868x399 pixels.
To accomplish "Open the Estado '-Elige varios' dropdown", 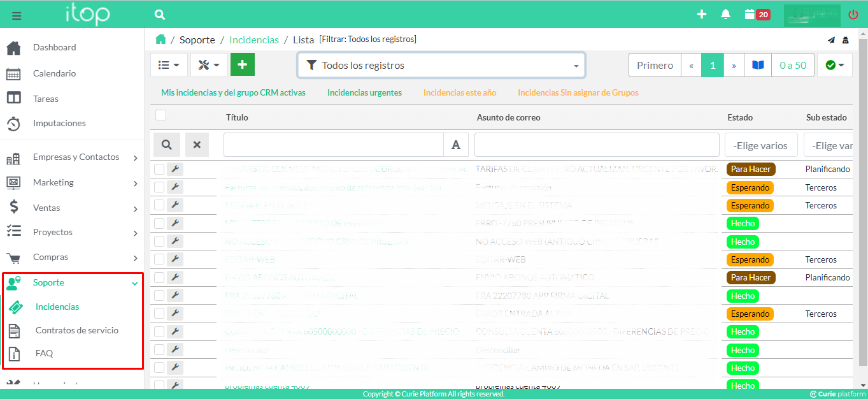I will click(x=760, y=145).
